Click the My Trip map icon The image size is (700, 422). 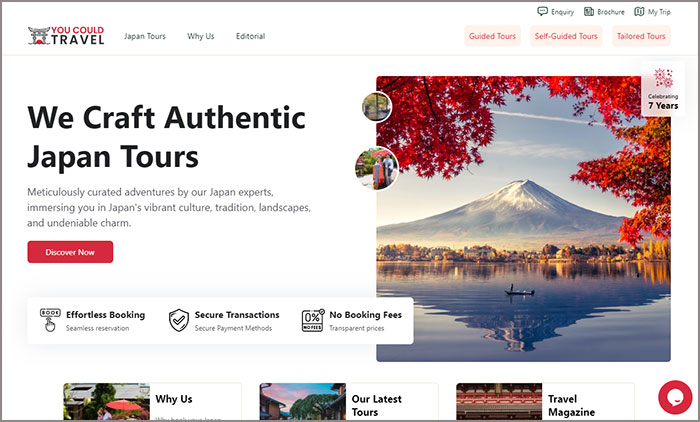639,12
